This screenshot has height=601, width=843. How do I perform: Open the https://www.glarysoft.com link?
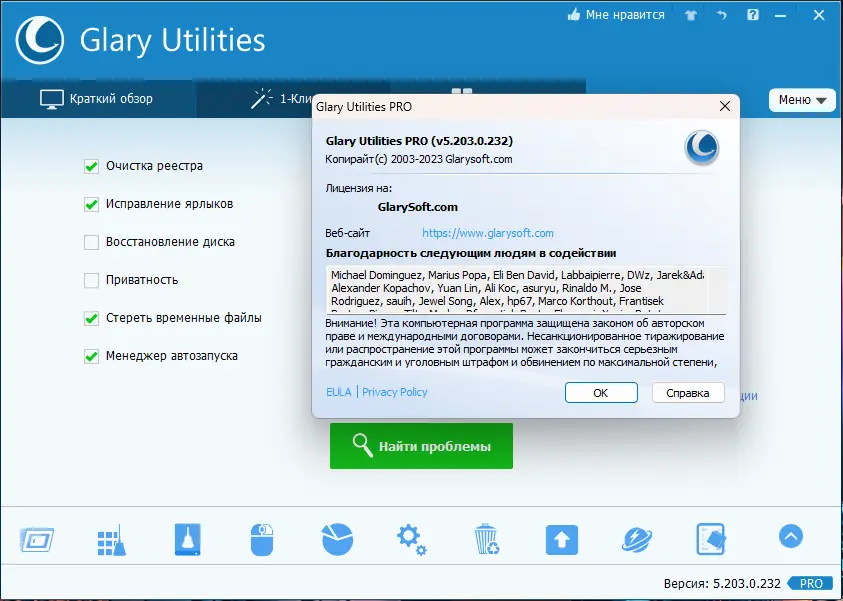point(488,233)
